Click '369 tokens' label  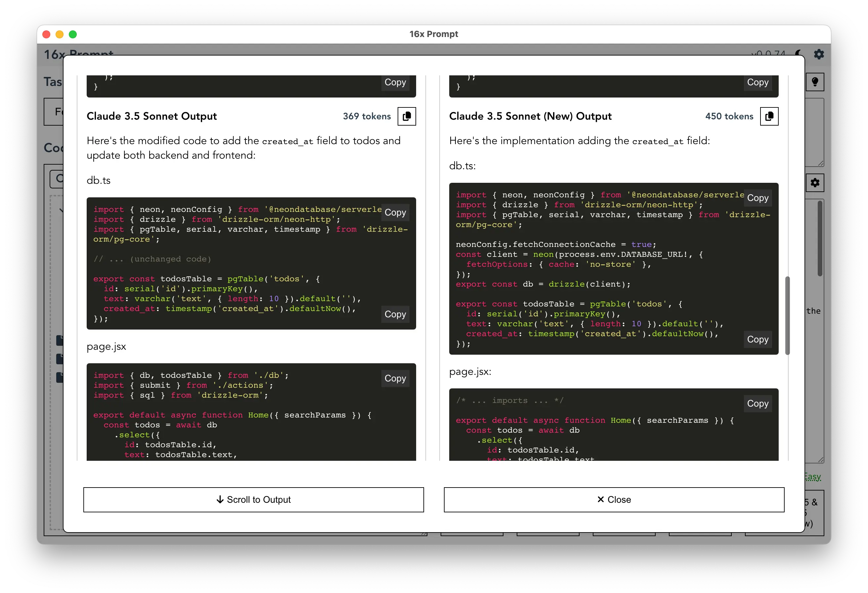pos(367,116)
